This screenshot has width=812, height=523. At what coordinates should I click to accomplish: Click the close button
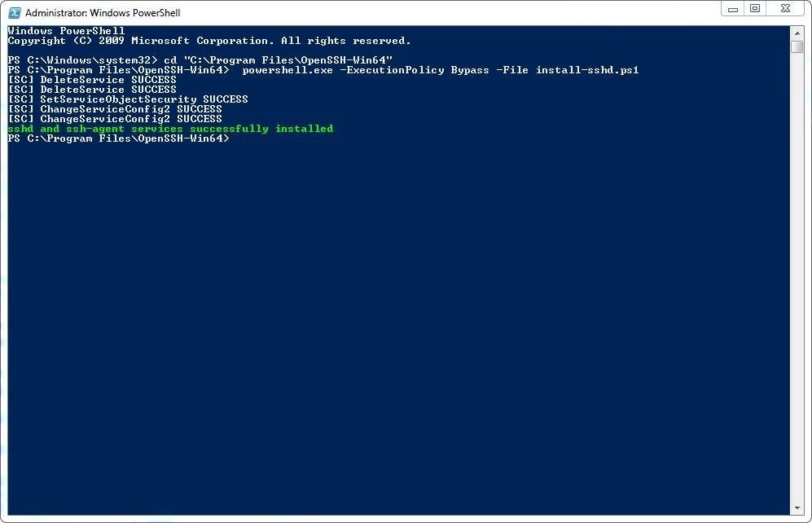(x=783, y=8)
